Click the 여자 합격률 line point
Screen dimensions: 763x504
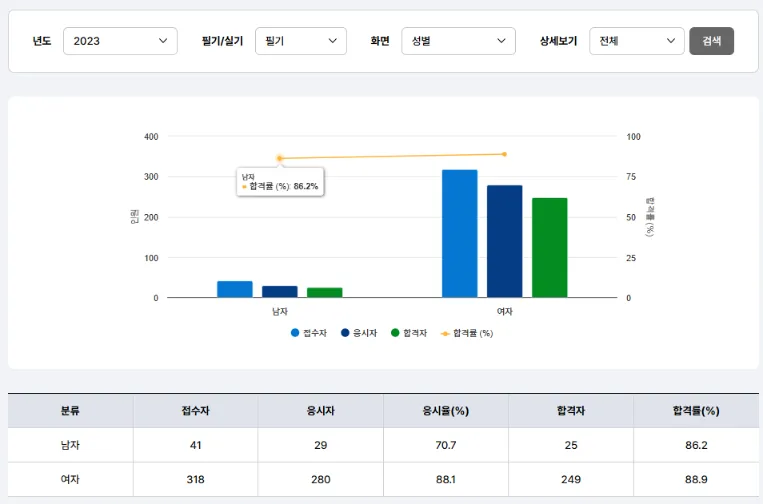(x=505, y=154)
